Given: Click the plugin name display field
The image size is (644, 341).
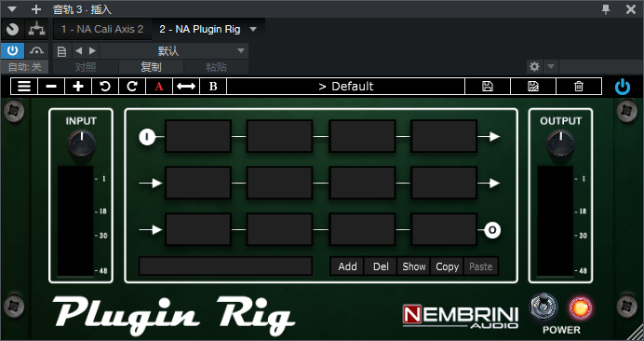Looking at the screenshot, I should point(225,266).
